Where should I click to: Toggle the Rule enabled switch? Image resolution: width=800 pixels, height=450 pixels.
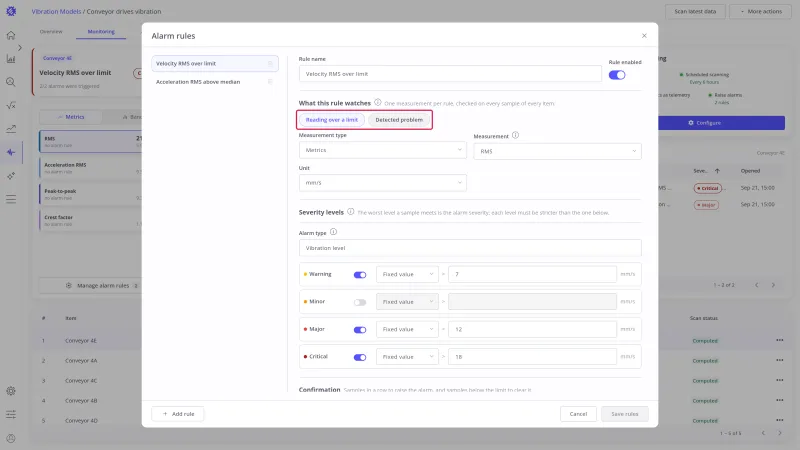617,75
